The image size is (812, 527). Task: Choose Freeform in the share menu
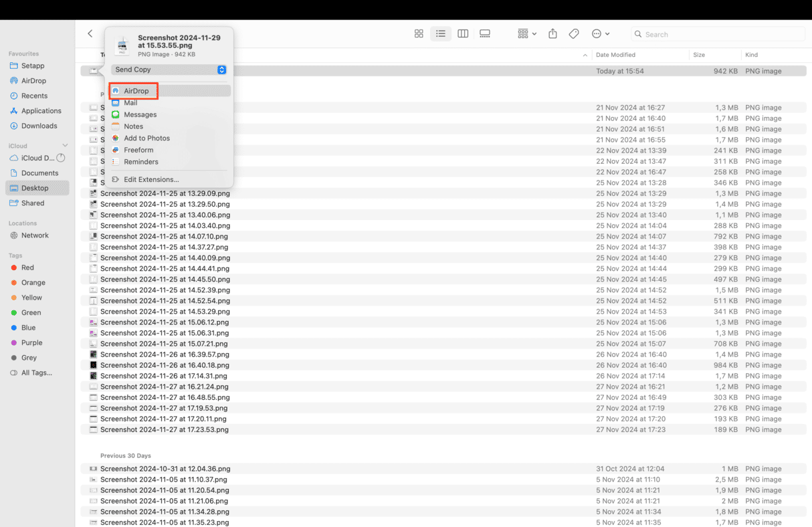click(170, 150)
